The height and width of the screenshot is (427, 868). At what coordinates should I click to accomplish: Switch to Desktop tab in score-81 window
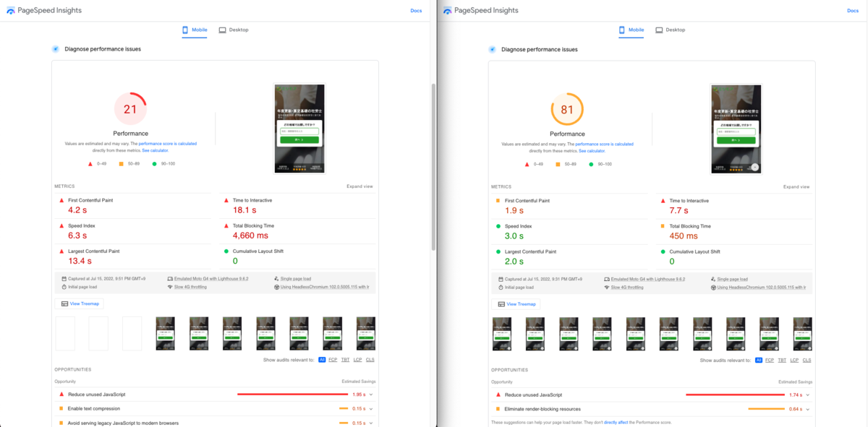coord(671,30)
